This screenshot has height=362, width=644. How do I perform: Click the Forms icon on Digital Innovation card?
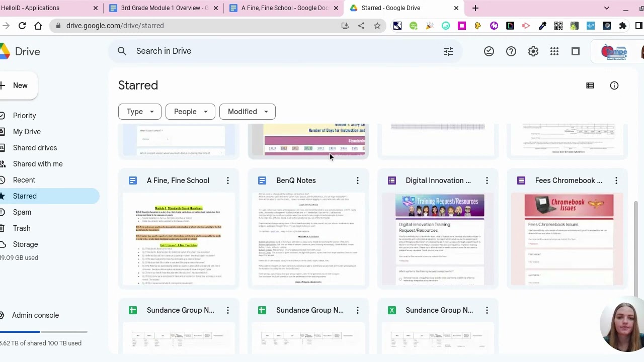click(392, 180)
